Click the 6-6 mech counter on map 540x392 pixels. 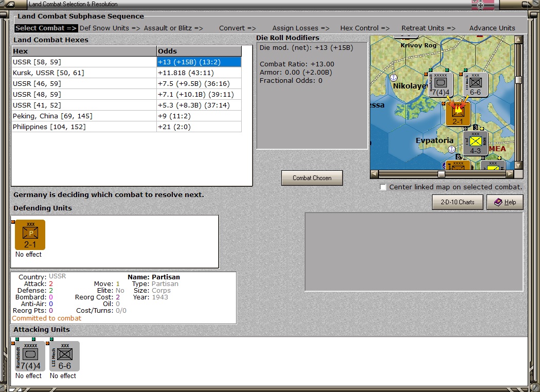click(x=476, y=84)
